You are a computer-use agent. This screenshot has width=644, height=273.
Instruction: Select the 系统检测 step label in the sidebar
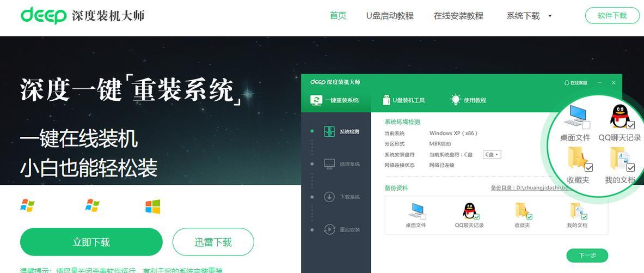349,131
